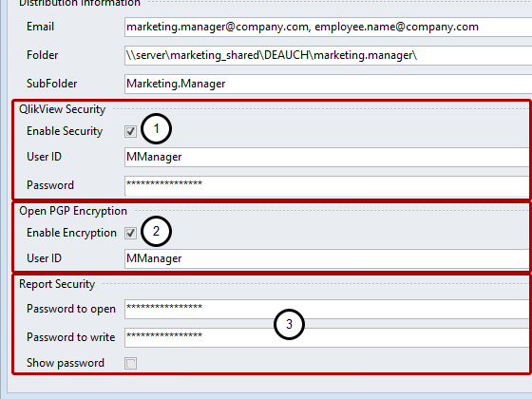Click the circled number 2 marker
The width and height of the screenshot is (532, 399).
(x=156, y=232)
